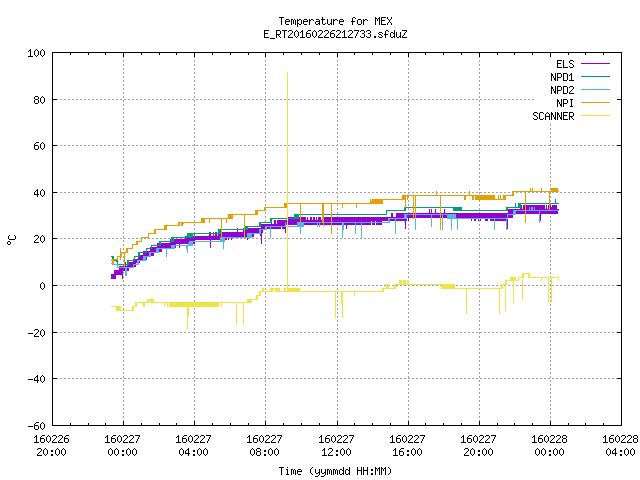Click the NPD1 legend label
The width and height of the screenshot is (640, 480).
coord(562,77)
